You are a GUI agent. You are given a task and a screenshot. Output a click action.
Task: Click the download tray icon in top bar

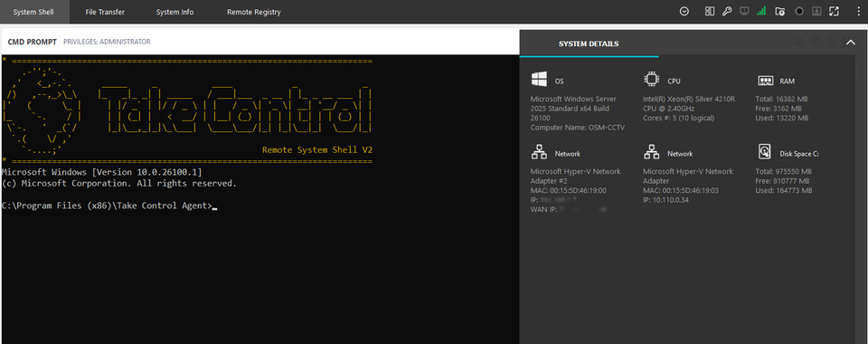816,11
